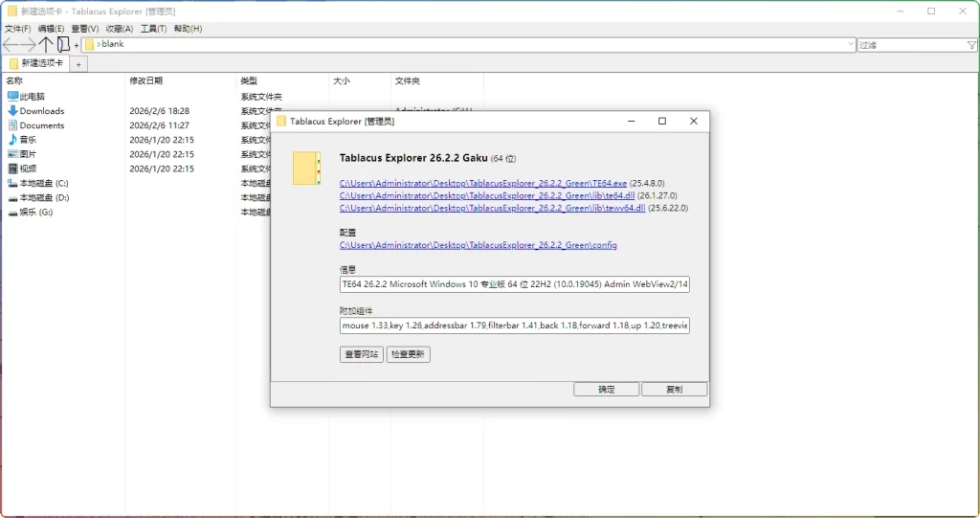Minimize the about dialog window
This screenshot has height=518, width=980.
[x=632, y=122]
